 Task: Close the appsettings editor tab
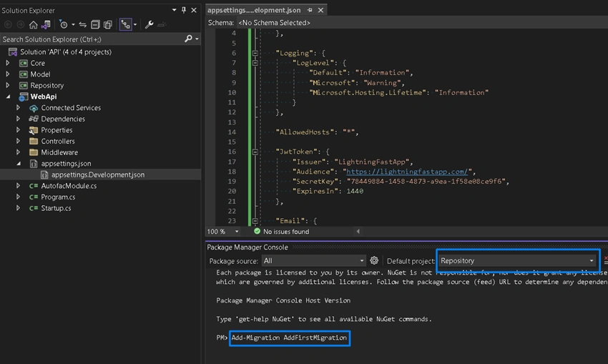click(x=320, y=10)
